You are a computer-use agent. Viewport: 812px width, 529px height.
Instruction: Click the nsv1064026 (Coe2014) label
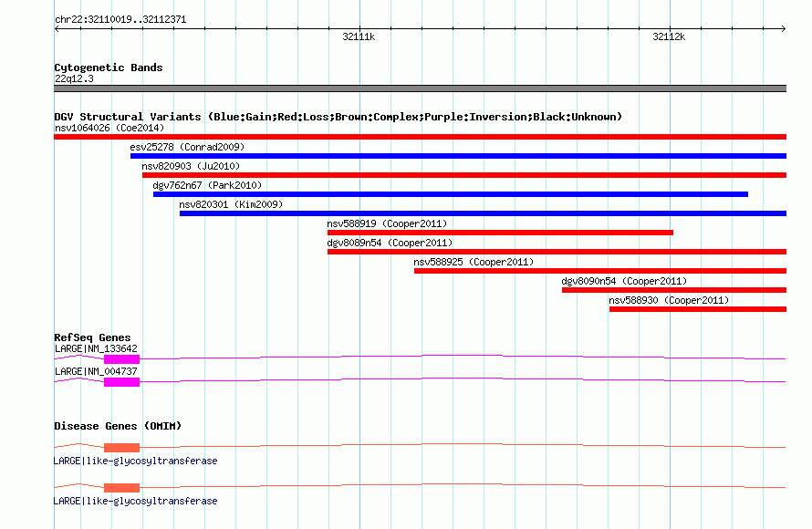109,128
